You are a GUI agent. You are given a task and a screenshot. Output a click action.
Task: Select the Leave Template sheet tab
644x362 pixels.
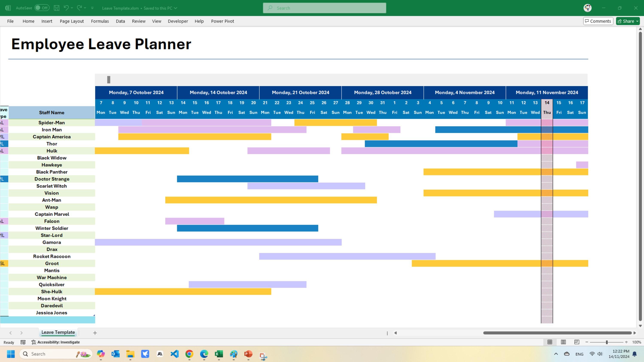[x=58, y=332]
